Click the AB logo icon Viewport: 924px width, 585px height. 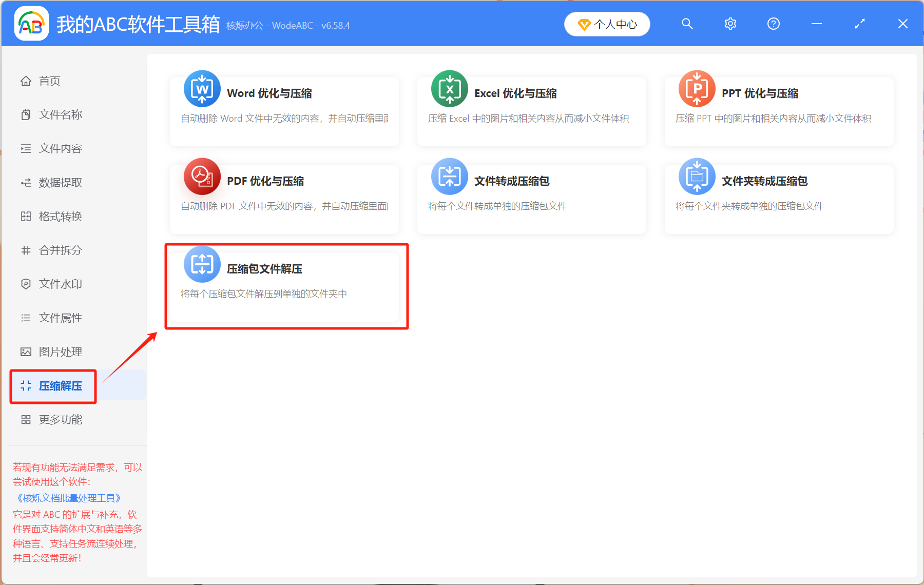pos(31,23)
